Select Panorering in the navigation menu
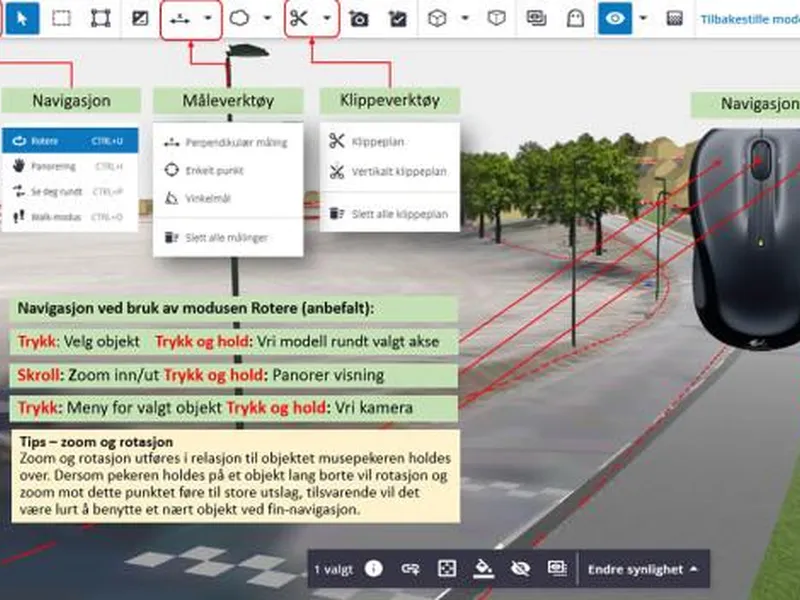Screen dimensions: 800x600 70,166
